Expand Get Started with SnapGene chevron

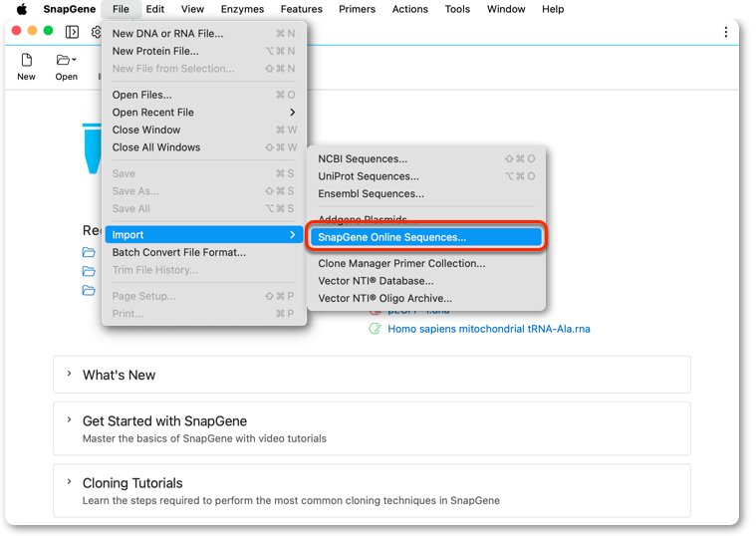(x=69, y=419)
